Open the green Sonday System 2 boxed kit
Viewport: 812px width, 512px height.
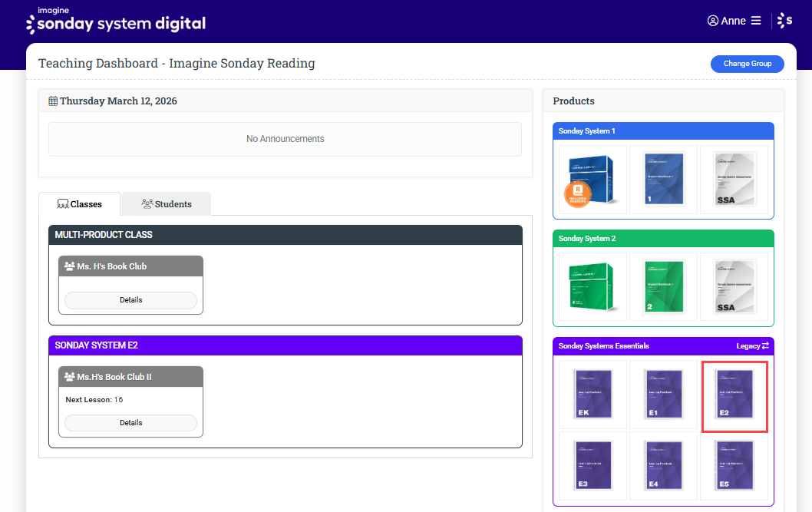pos(592,287)
